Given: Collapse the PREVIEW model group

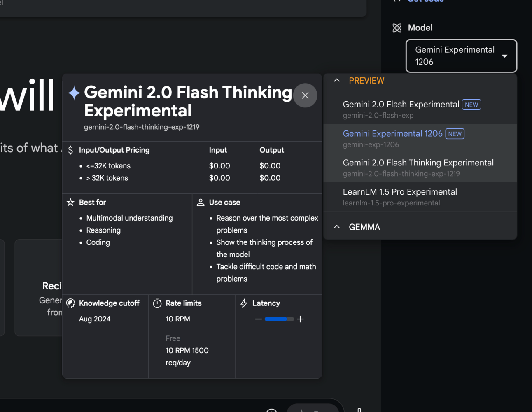Looking at the screenshot, I should tap(337, 81).
